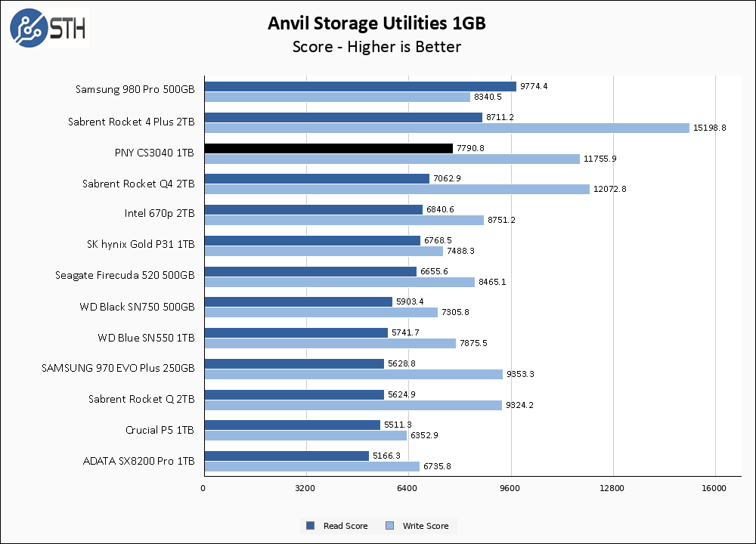Click the value 6735.8
Viewport: 756px width, 544px height.
(x=437, y=466)
